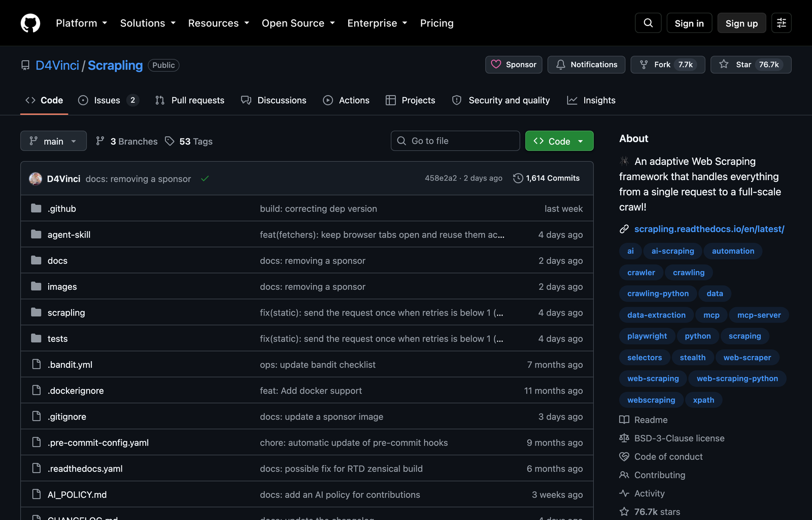
Task: Open the tests folder
Action: click(57, 338)
